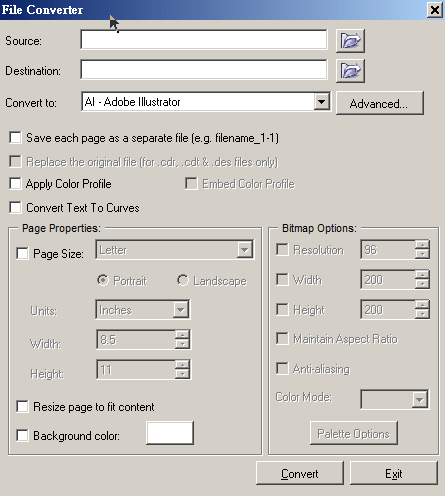Check the Apply Color Profile option
Screen dimensions: 445x496
click(15, 184)
